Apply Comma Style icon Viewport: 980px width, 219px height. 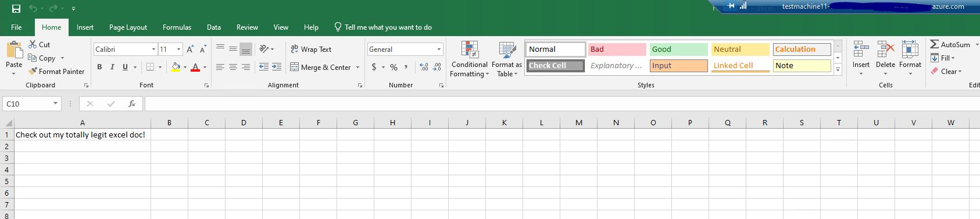pos(406,67)
